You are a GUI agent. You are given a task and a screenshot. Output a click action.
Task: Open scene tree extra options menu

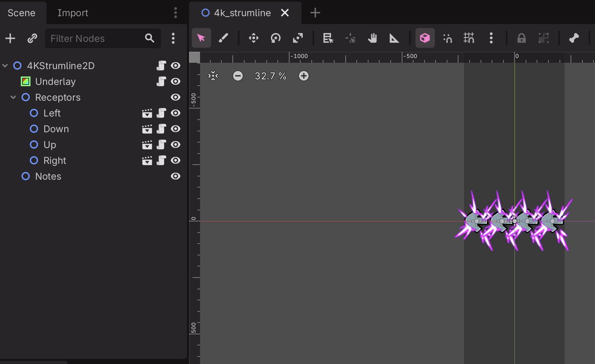click(173, 38)
